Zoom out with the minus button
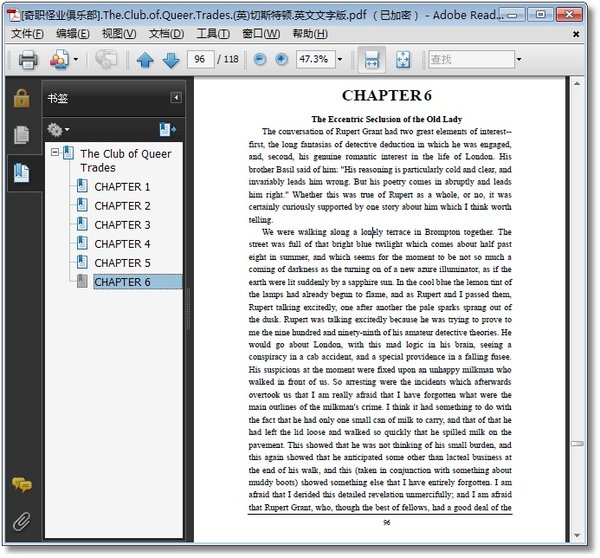600x558 pixels. [x=260, y=59]
